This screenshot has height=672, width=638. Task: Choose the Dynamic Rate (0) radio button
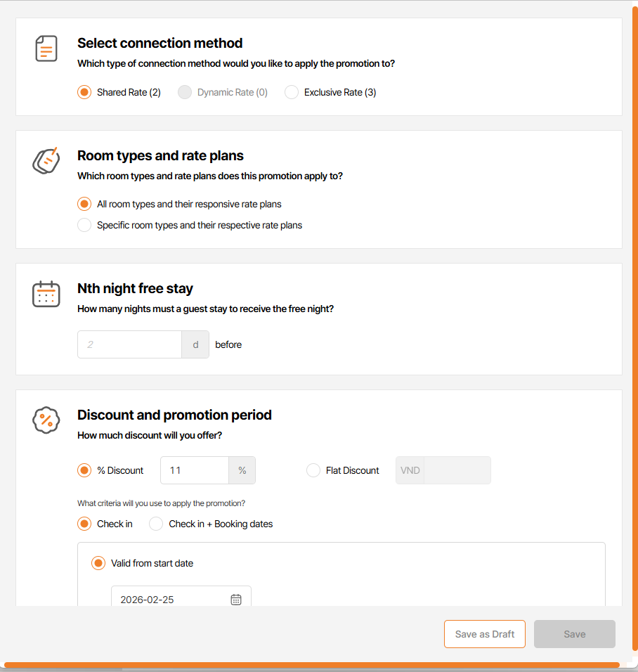pos(185,92)
